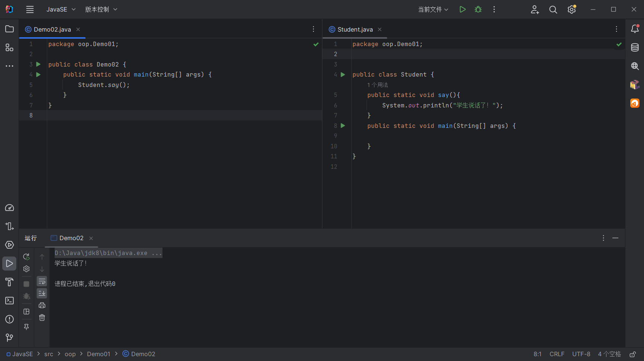Viewport: 644px width, 361px height.
Task: Open the Terminal tool window
Action: click(9, 301)
